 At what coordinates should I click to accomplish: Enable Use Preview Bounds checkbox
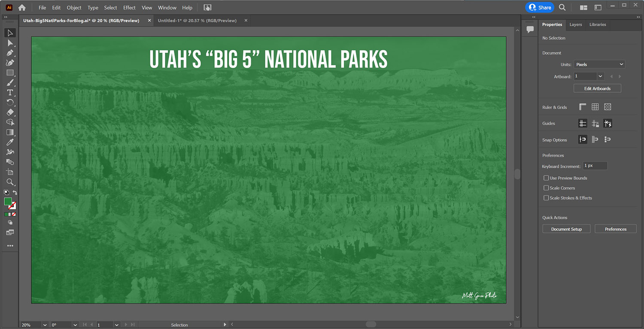click(x=546, y=178)
